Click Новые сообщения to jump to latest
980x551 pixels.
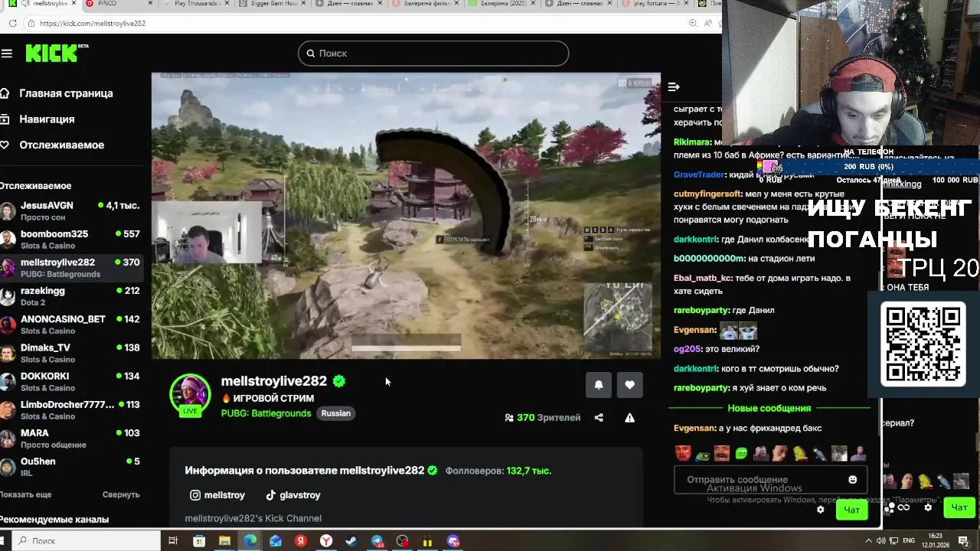tap(769, 409)
